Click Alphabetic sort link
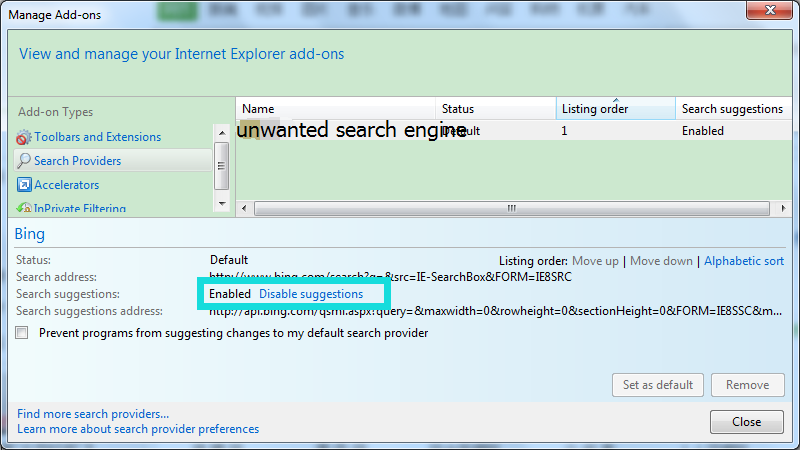Viewport: 800px width, 450px height. pyautogui.click(x=744, y=261)
